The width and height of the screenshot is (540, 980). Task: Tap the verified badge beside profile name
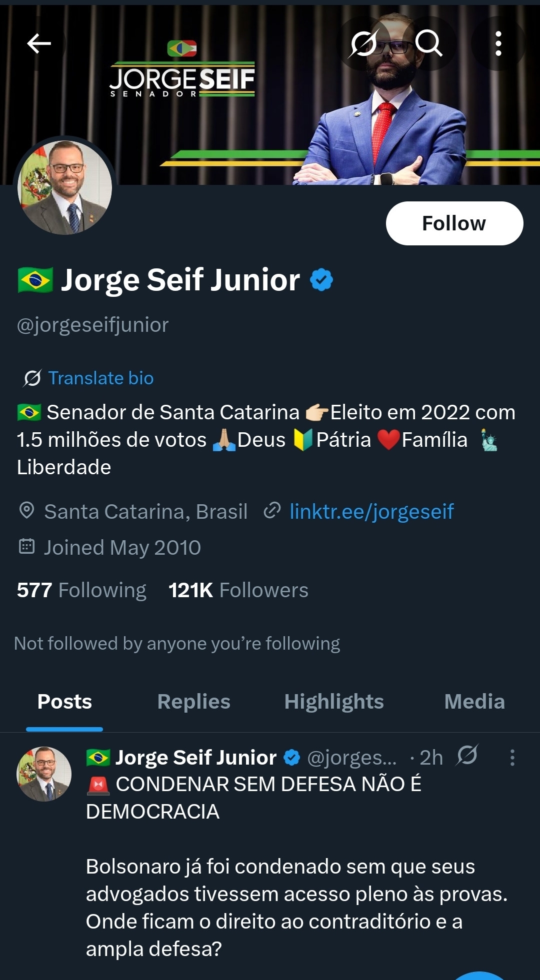[321, 280]
